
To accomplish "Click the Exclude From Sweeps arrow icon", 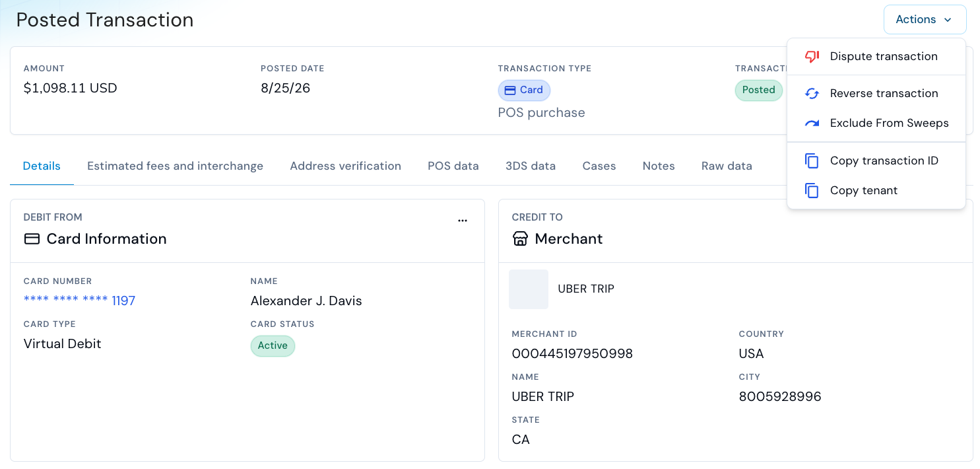I will (x=812, y=124).
